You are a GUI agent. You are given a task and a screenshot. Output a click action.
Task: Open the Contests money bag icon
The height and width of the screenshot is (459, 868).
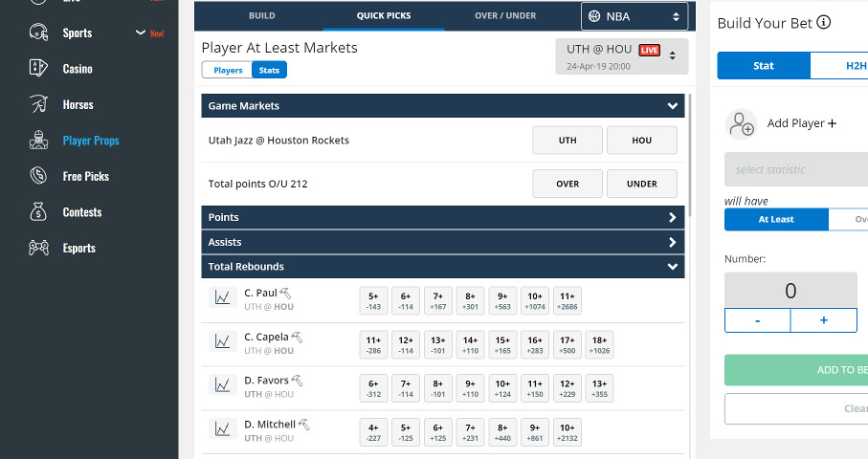pyautogui.click(x=38, y=211)
